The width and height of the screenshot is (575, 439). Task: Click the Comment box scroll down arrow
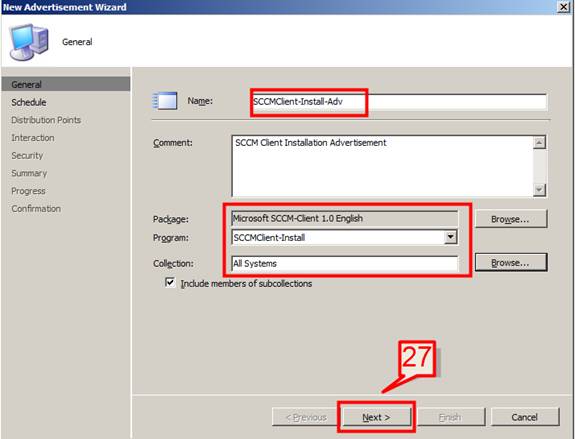point(539,190)
